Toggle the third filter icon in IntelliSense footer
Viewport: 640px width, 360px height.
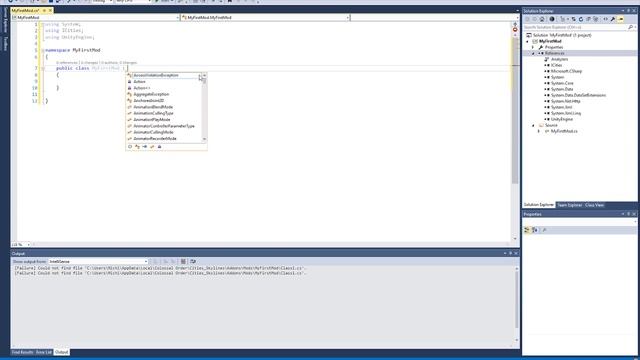point(144,147)
